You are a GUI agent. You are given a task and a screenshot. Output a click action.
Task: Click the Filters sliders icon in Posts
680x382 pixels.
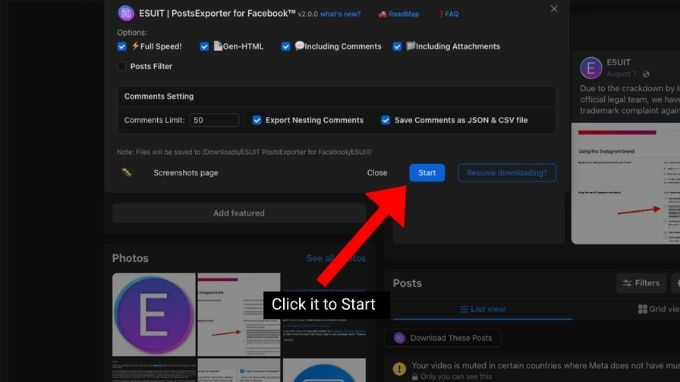point(627,283)
